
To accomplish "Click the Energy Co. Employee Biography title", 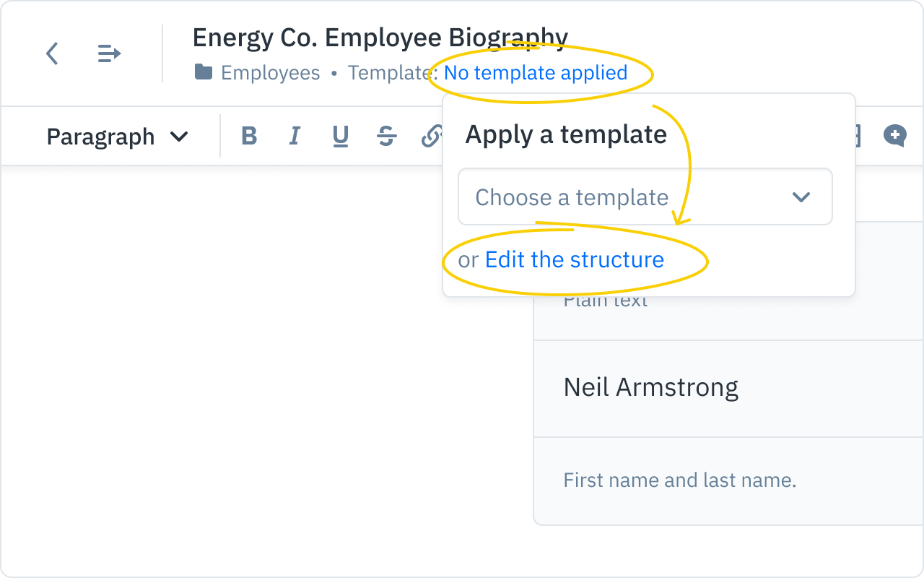I will (380, 38).
